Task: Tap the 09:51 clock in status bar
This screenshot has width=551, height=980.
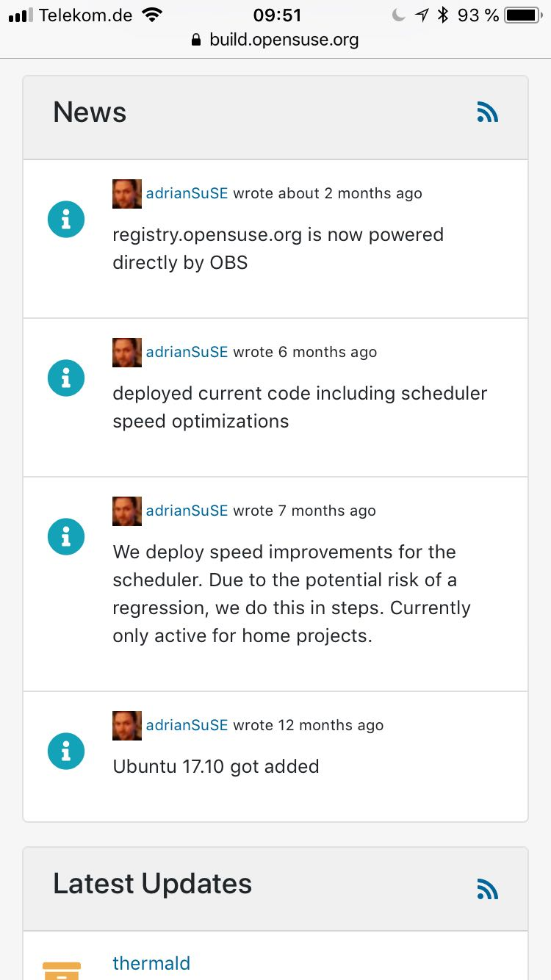Action: coord(277,15)
